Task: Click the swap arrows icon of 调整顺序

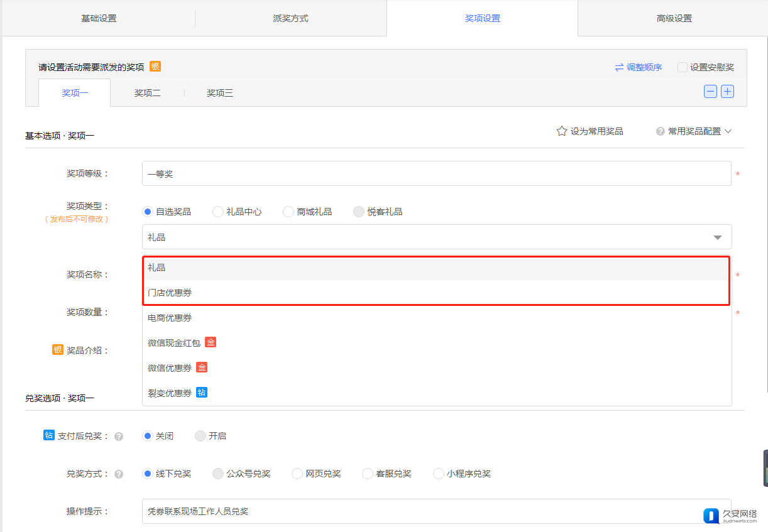Action: tap(619, 67)
